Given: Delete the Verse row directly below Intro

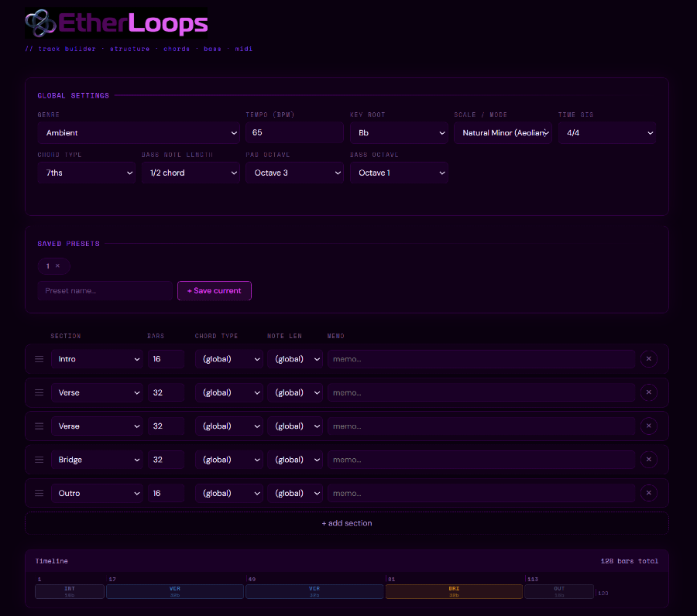Looking at the screenshot, I should coord(648,392).
